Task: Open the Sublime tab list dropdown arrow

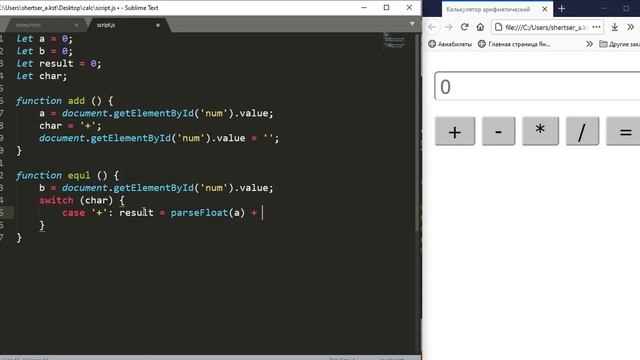Action: point(412,24)
